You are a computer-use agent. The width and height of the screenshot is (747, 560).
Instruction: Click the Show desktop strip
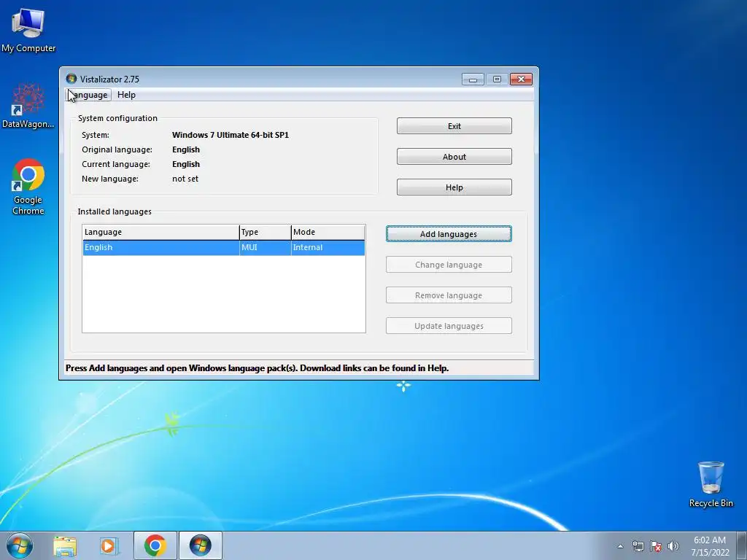click(x=742, y=545)
